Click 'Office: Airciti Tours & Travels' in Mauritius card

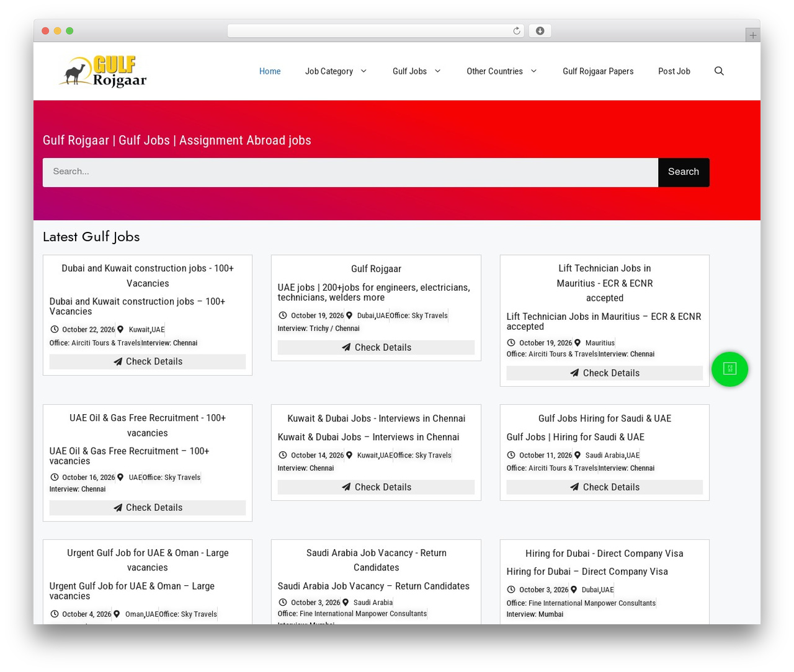(x=552, y=354)
